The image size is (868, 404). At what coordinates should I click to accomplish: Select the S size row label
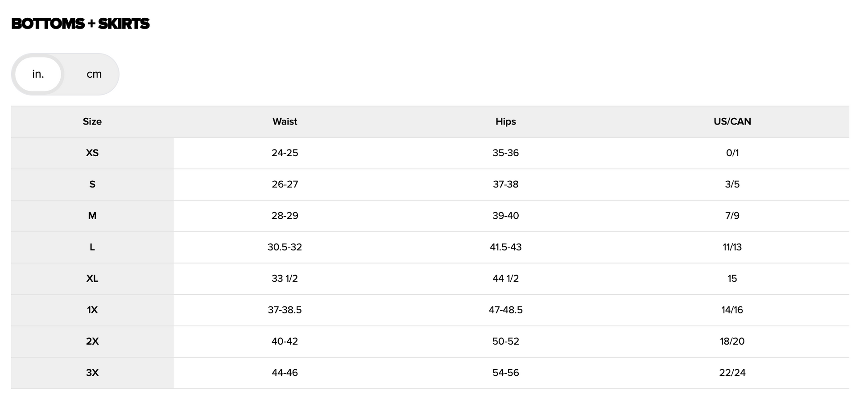click(x=92, y=184)
